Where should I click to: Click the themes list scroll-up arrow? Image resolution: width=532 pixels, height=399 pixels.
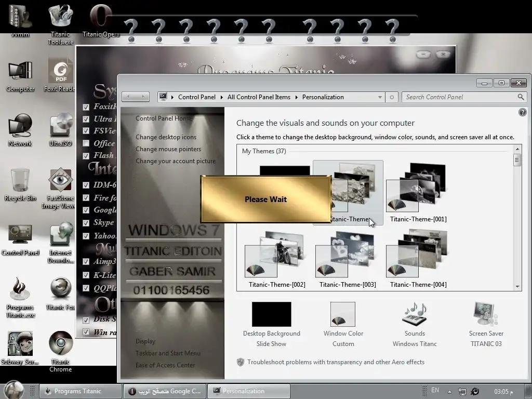point(517,149)
